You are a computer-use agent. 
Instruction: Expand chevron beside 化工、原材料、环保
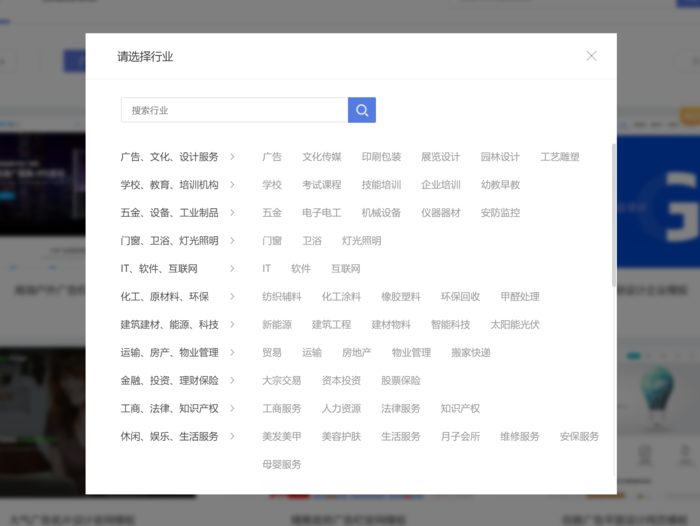[x=232, y=296]
